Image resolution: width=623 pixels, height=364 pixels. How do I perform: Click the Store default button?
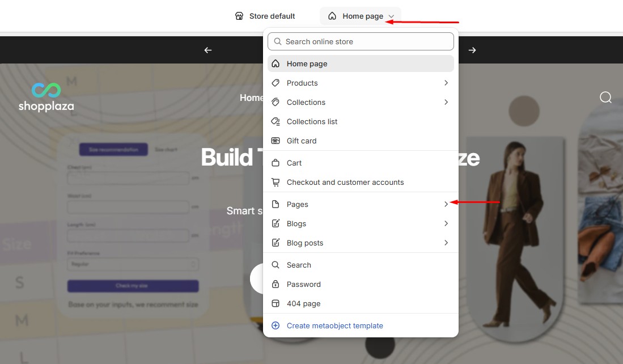pos(265,16)
